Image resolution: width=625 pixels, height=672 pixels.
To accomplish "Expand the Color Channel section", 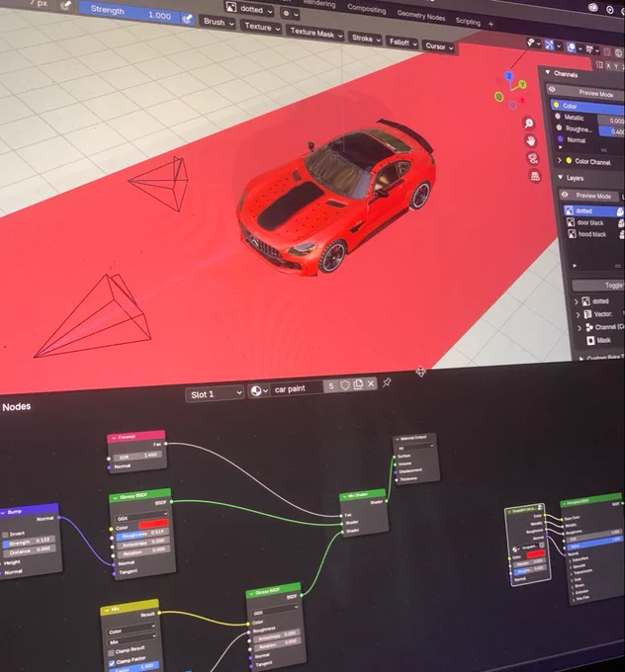I will pyautogui.click(x=559, y=160).
